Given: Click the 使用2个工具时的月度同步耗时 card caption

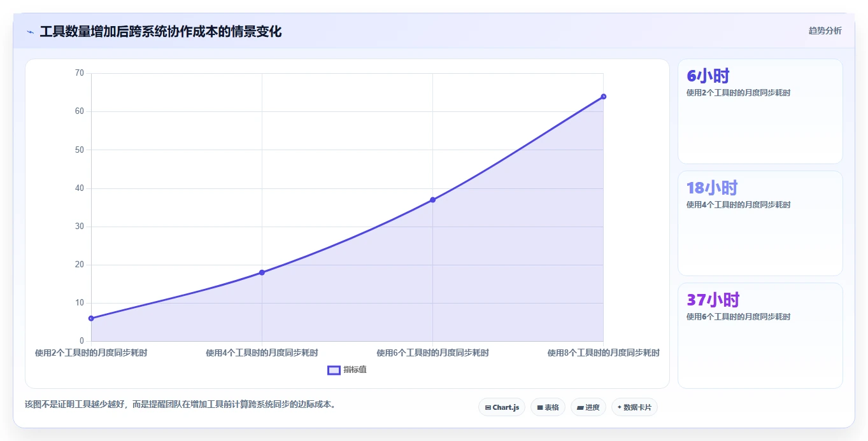Looking at the screenshot, I should (738, 93).
